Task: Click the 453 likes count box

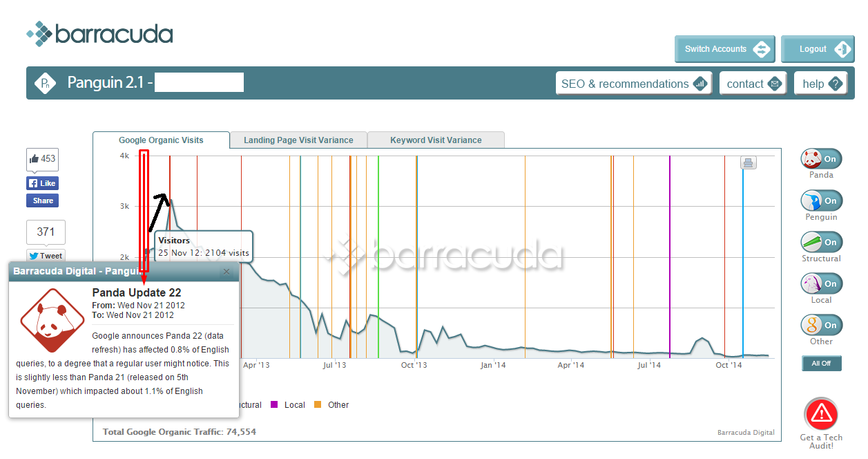Action: [42, 159]
